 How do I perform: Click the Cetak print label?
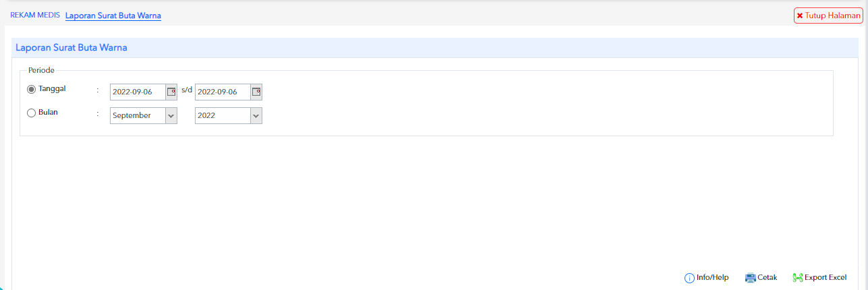[768, 278]
